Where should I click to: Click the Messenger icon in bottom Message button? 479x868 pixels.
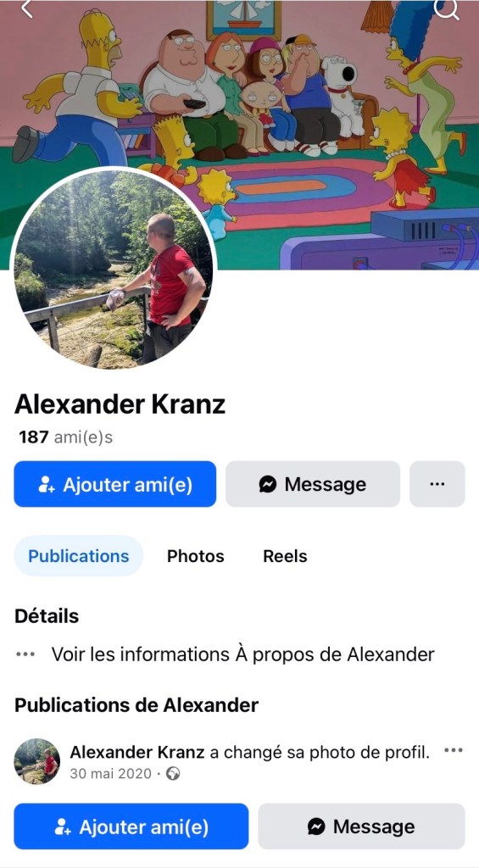[x=316, y=826]
